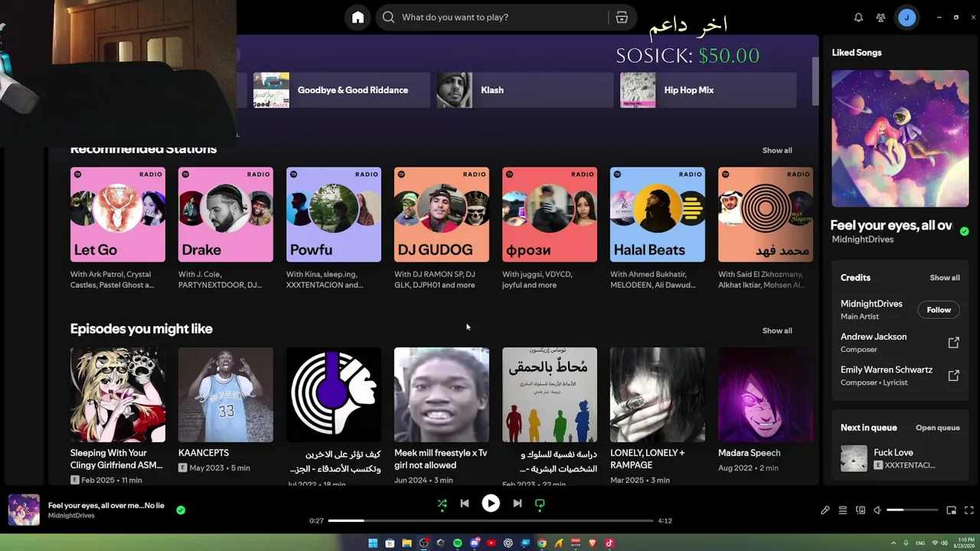Open the KAANCEPTS episode cover
This screenshot has height=551, width=980.
pos(226,395)
